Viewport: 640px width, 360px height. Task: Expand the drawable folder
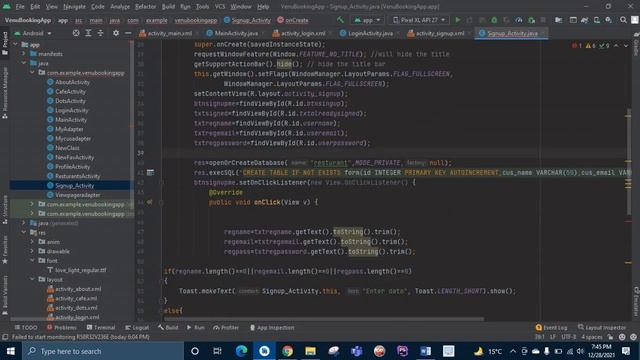32,251
